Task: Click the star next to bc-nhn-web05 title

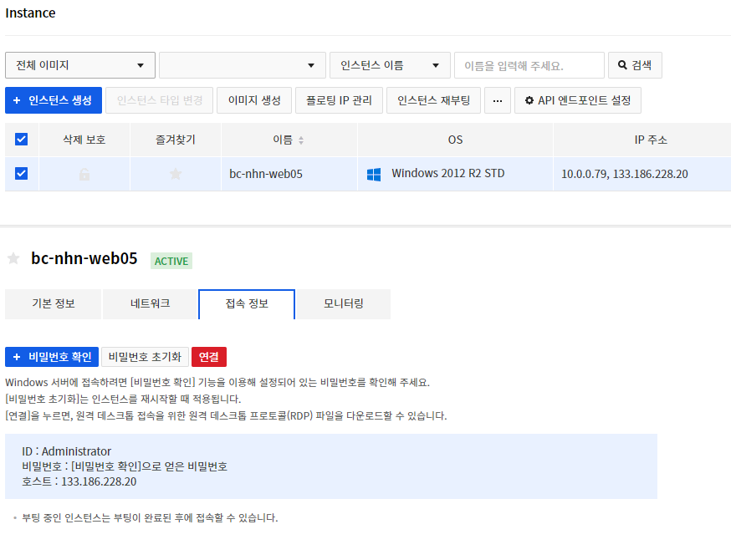Action: coord(13,259)
